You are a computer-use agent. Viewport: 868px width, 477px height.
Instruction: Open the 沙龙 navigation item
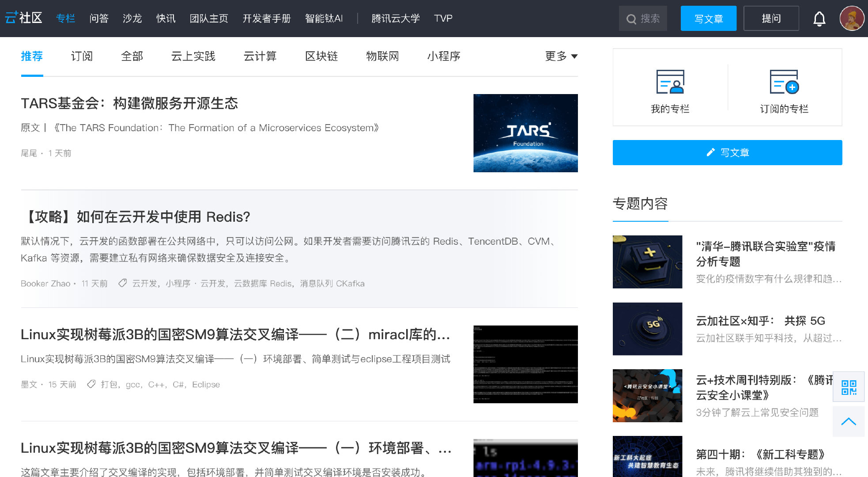click(132, 18)
